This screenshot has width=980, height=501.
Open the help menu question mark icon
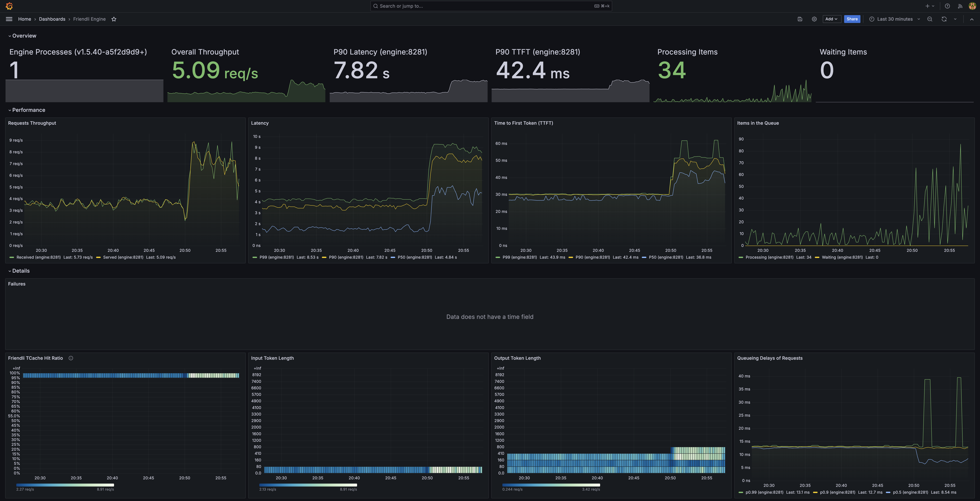click(x=947, y=6)
